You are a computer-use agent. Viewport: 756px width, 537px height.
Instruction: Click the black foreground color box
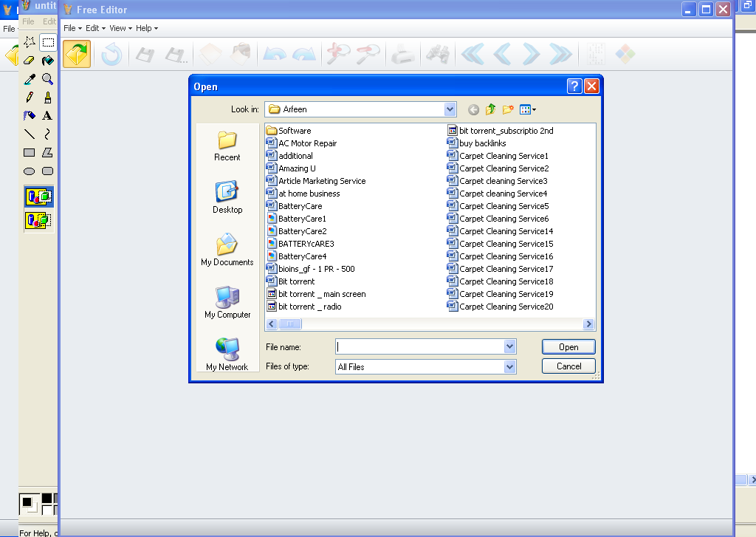(27, 502)
